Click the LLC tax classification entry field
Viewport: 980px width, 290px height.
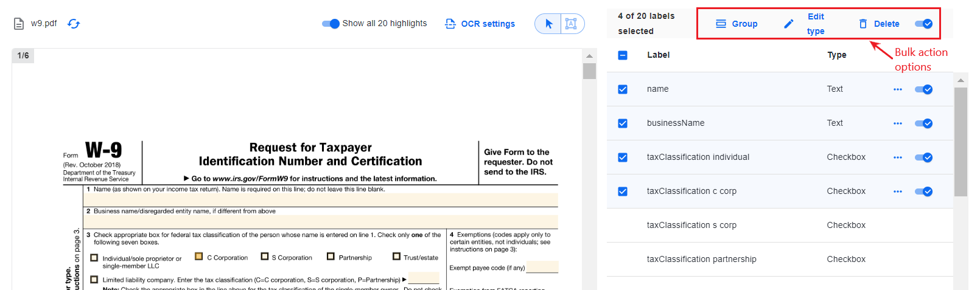pyautogui.click(x=424, y=278)
